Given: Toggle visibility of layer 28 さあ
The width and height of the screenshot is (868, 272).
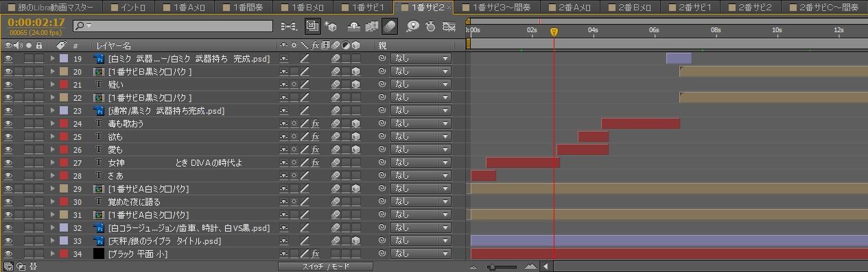Looking at the screenshot, I should coord(9,176).
